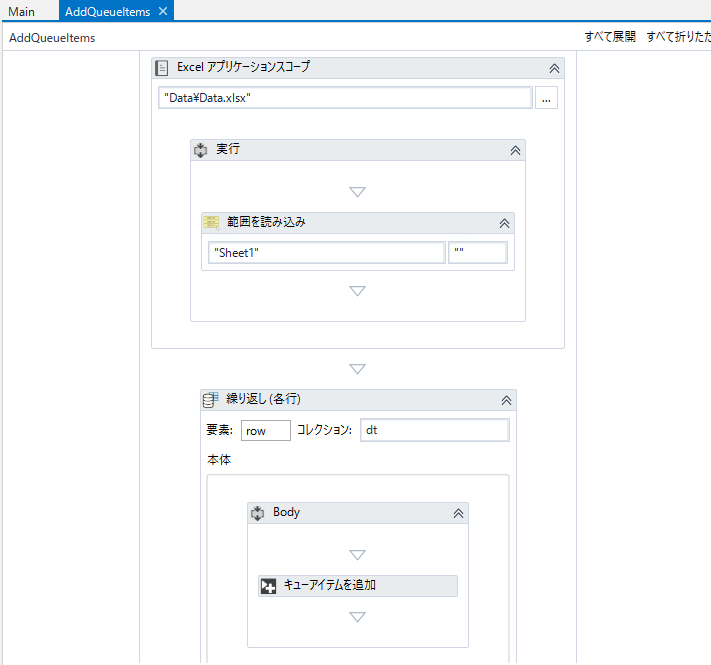Click the "Sheet1" sheet name field

point(326,252)
